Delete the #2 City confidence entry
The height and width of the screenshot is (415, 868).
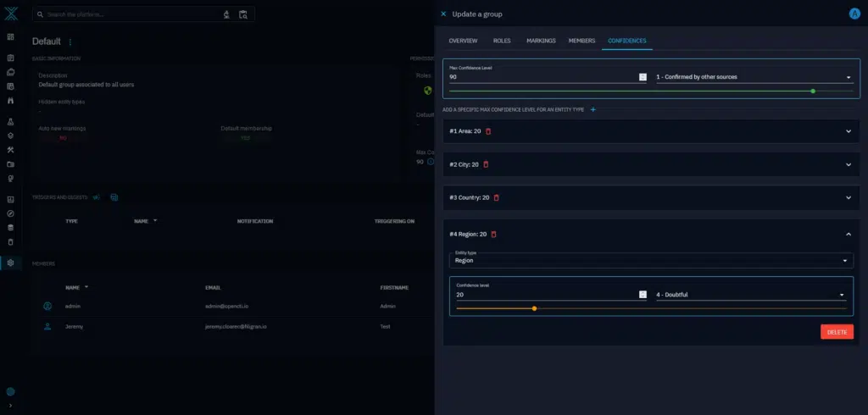click(486, 164)
